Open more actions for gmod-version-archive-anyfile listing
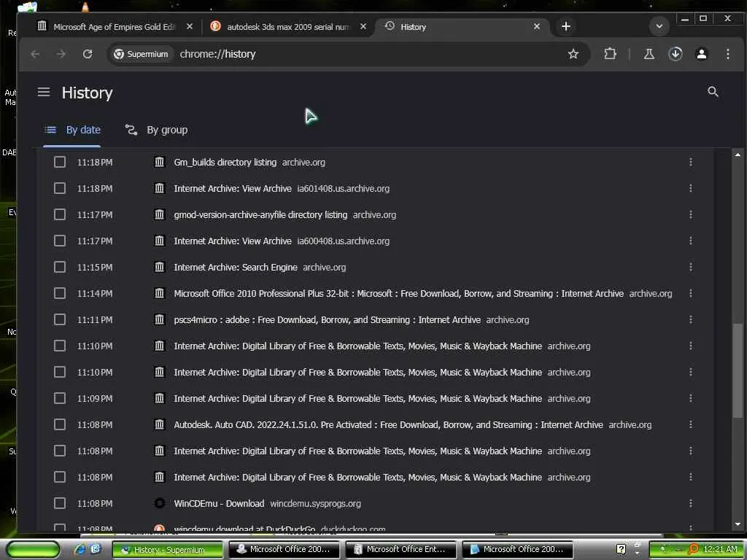Screen dimensions: 747x560 pyautogui.click(x=690, y=214)
